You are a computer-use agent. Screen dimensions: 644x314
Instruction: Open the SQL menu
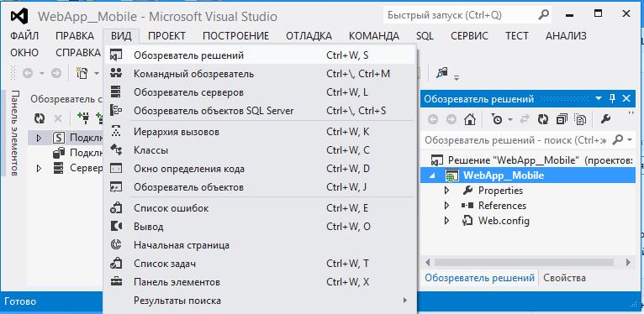pyautogui.click(x=425, y=36)
